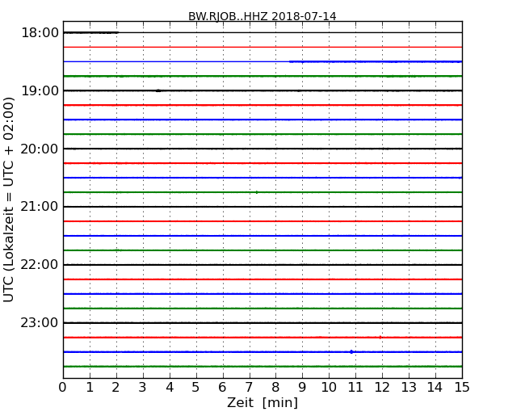The height and width of the screenshot is (420, 525).
Task: Click the black blip on the 19:00 trace
Action: pyautogui.click(x=158, y=90)
